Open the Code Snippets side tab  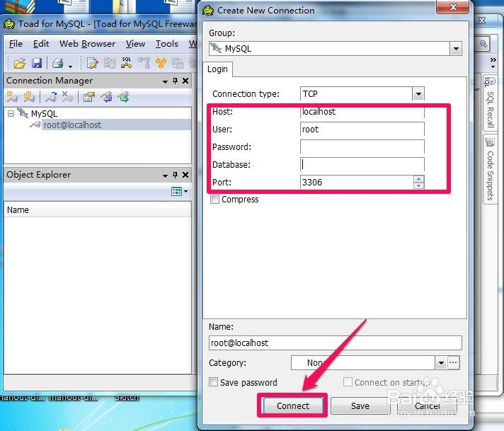(x=490, y=169)
